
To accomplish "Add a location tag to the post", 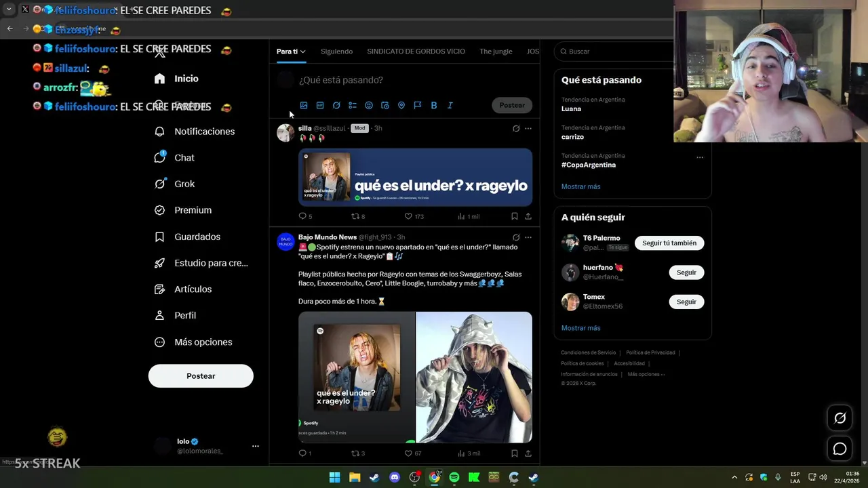I will [x=401, y=105].
